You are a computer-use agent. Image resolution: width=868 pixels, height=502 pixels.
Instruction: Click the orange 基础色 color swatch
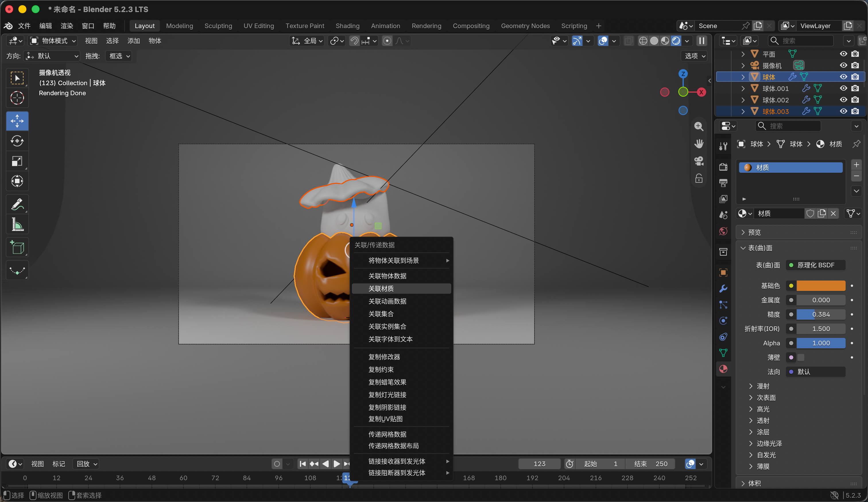821,285
